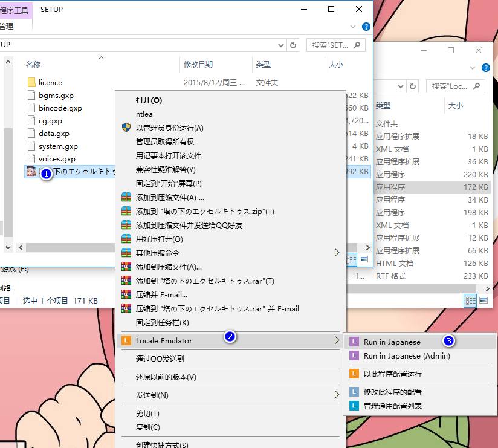Viewport: 498px width, 448px height.
Task: Switch SETUP window to large icons view
Action: [x=364, y=259]
